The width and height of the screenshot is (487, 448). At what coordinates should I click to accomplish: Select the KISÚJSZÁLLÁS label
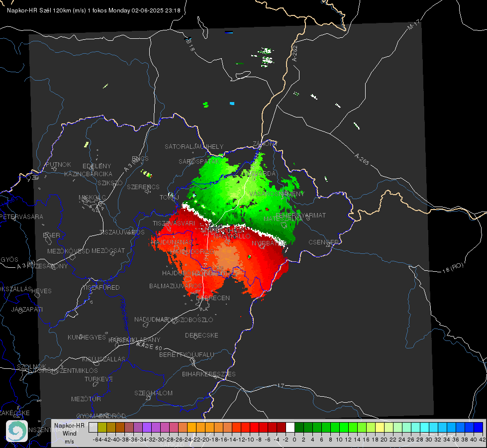tap(103, 359)
